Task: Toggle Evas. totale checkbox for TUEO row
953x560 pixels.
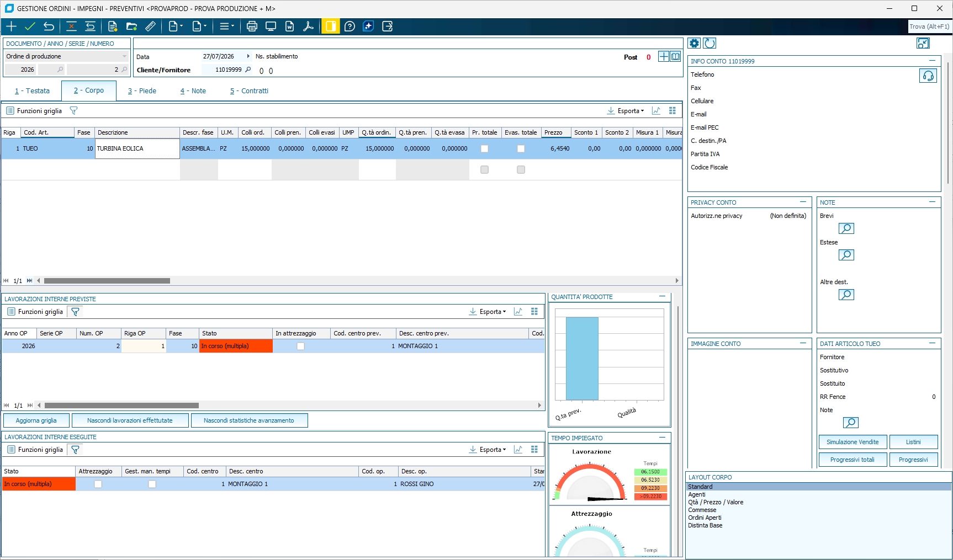Action: point(521,149)
